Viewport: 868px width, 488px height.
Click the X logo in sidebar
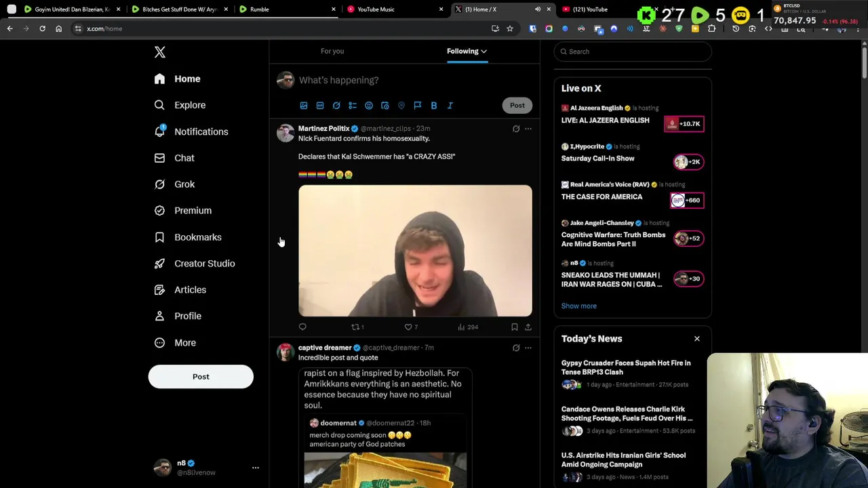point(160,52)
